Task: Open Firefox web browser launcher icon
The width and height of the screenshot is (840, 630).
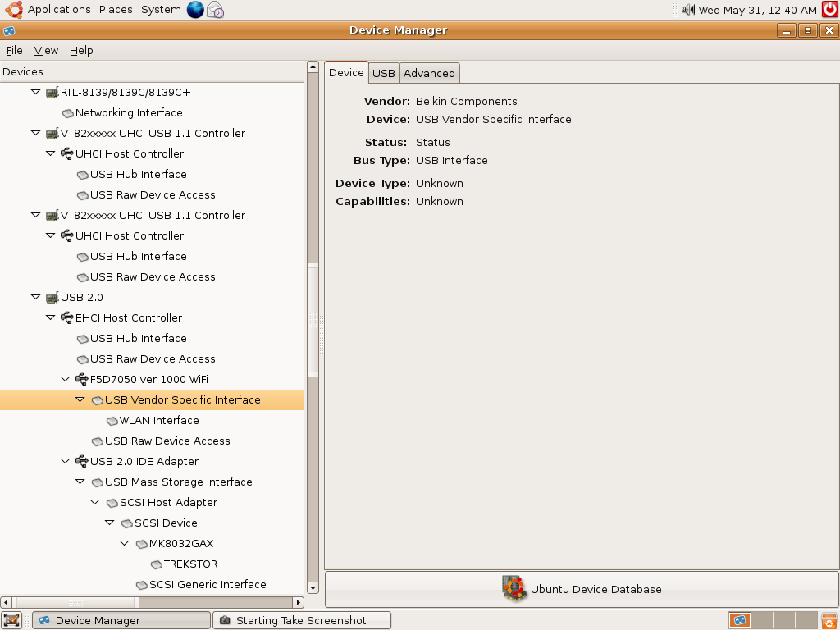Action: 195,10
